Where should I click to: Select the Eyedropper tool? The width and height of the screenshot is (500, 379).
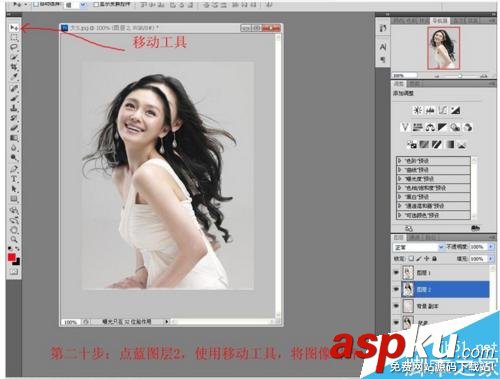[x=14, y=77]
